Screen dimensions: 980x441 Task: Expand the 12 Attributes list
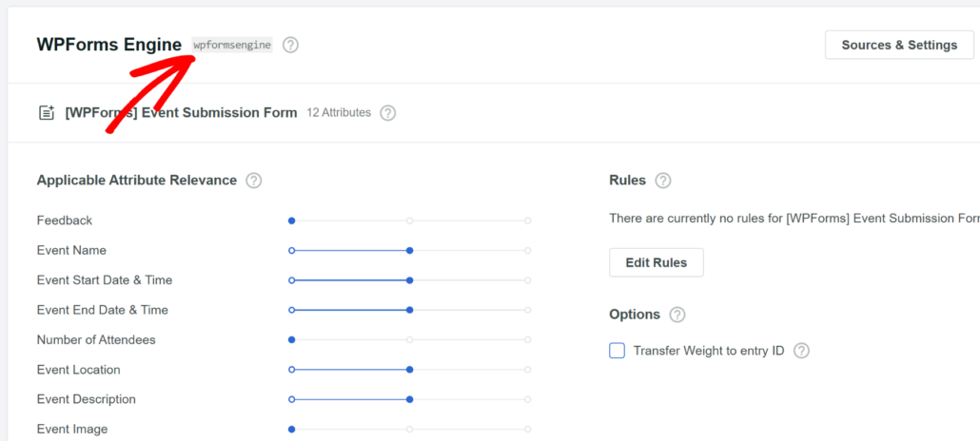coord(338,113)
